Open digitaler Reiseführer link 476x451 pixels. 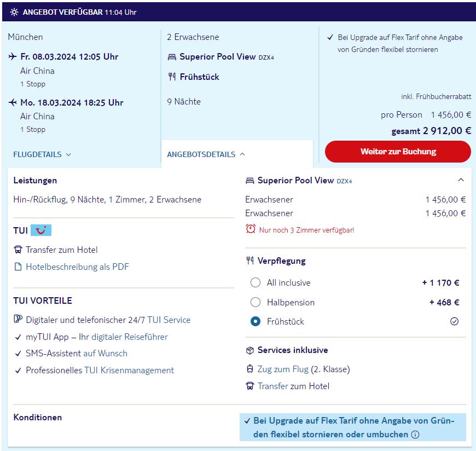click(x=130, y=337)
